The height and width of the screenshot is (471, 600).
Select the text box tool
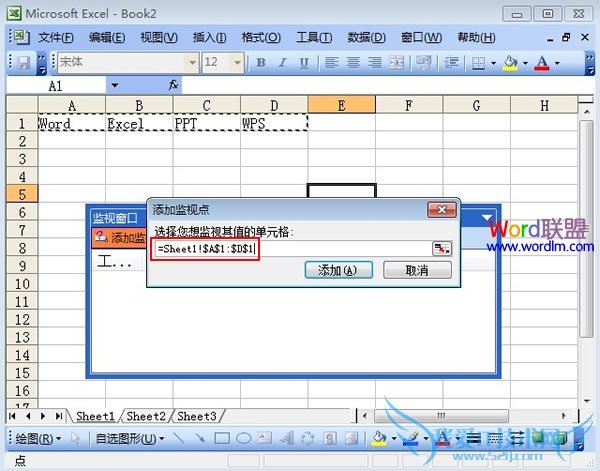tap(265, 438)
